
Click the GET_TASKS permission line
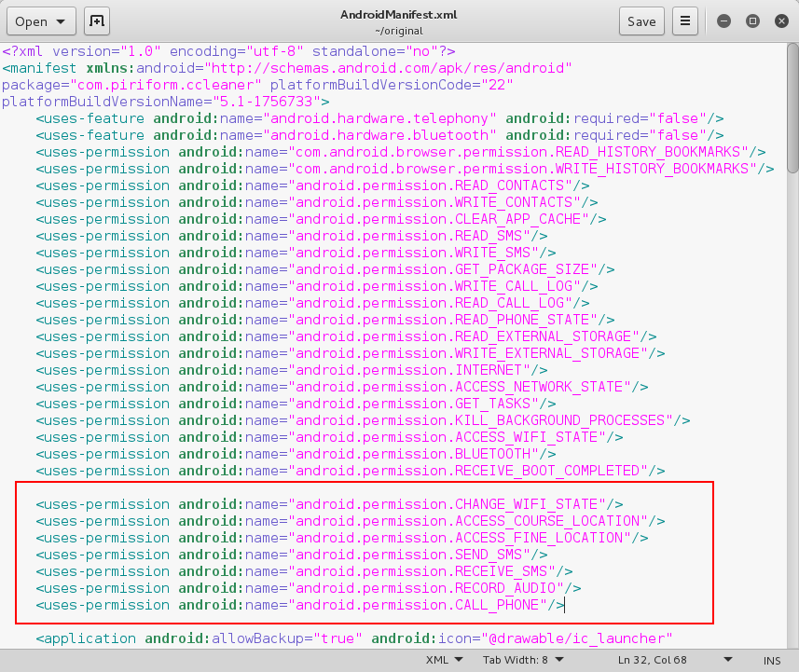coord(296,403)
